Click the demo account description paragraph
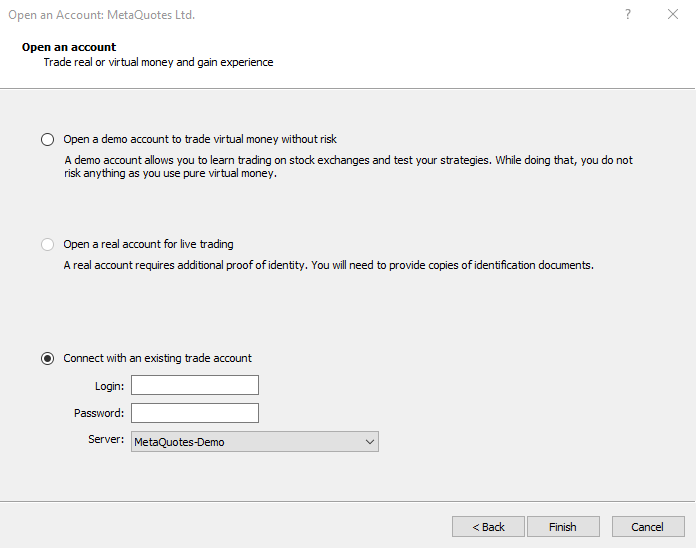Image resolution: width=696 pixels, height=548 pixels. [348, 166]
